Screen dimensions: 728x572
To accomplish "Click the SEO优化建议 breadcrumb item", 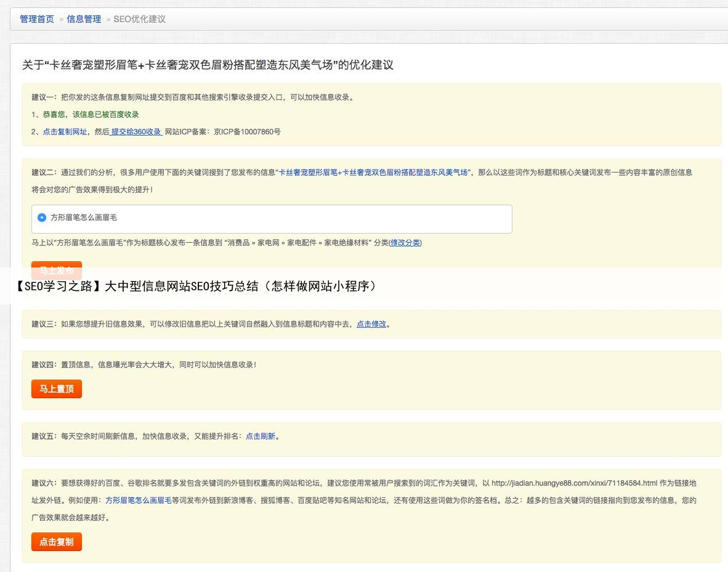I will pyautogui.click(x=139, y=19).
